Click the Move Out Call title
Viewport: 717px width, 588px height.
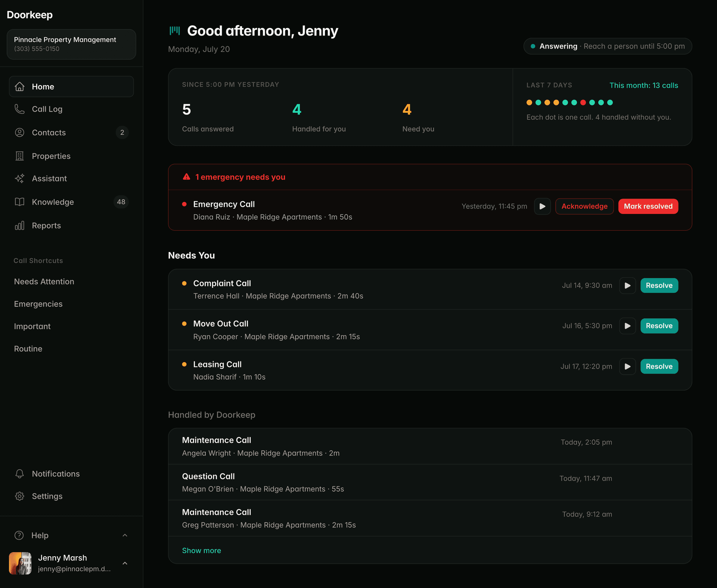point(220,324)
